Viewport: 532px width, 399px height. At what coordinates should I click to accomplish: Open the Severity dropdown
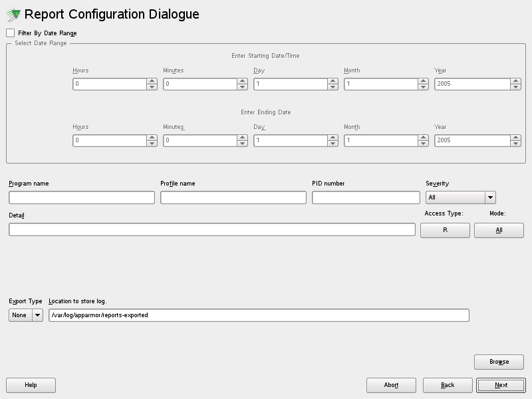point(490,197)
